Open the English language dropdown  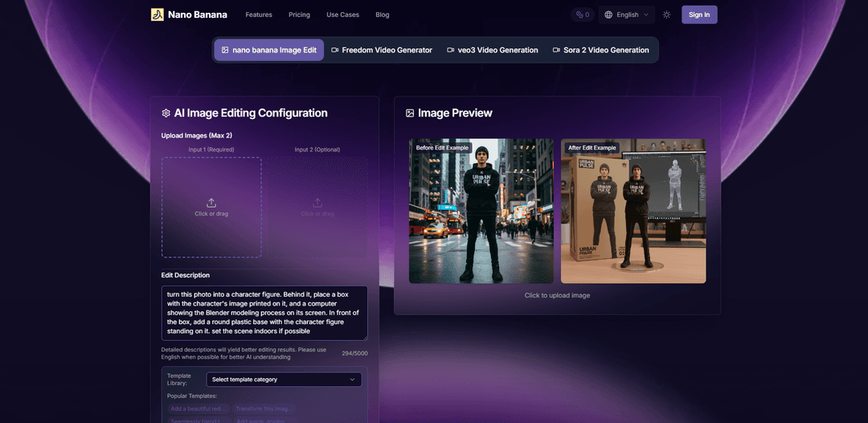627,14
